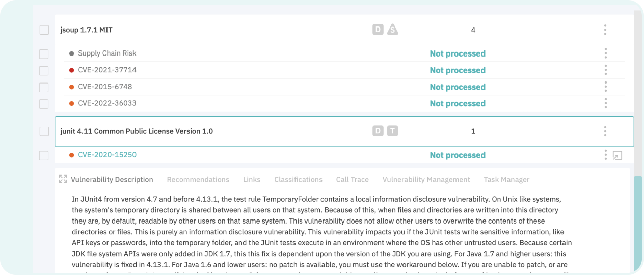Click the vertical scrollbar thumb

click(638, 223)
